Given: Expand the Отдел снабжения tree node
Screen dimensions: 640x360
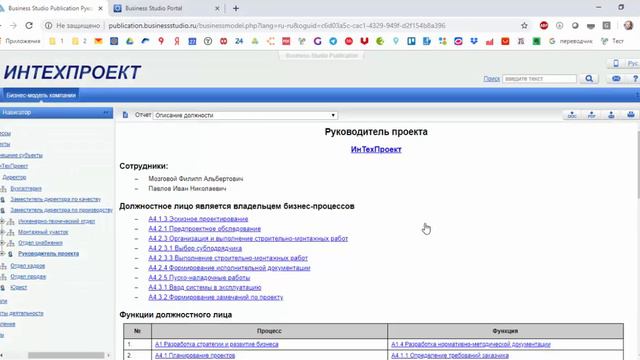Looking at the screenshot, I should [x=2, y=243].
